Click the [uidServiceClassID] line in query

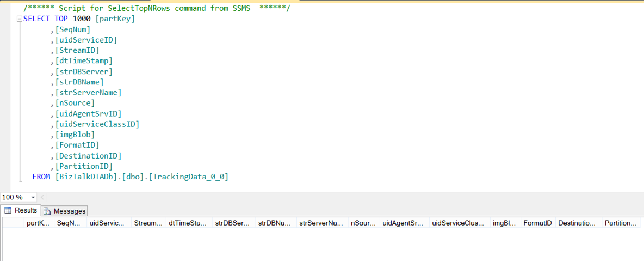97,124
